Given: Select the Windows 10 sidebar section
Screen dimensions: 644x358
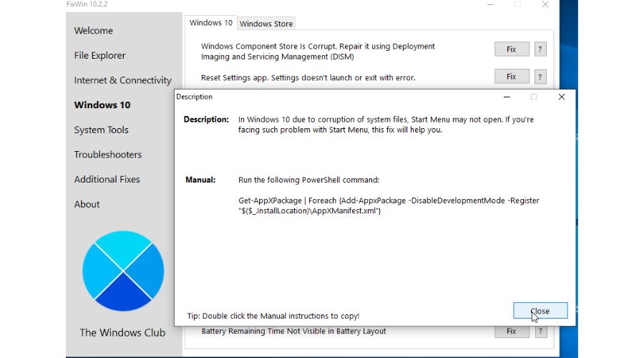Looking at the screenshot, I should tap(102, 105).
